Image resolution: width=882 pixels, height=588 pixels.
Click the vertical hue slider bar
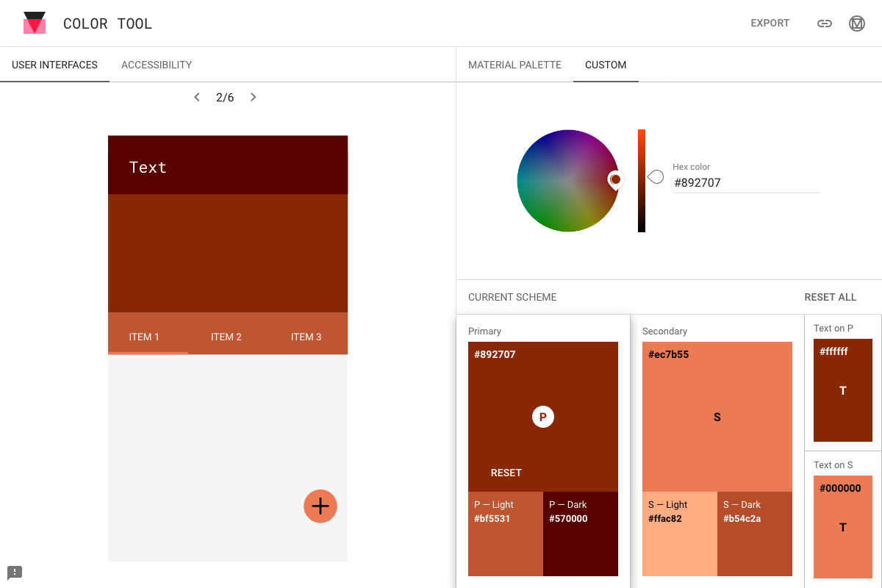[641, 181]
